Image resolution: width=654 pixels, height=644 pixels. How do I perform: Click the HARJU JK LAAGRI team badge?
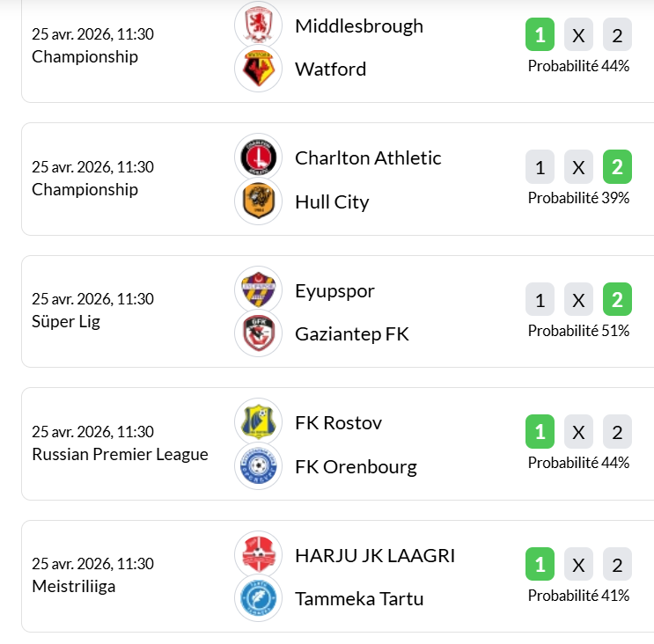coord(258,555)
